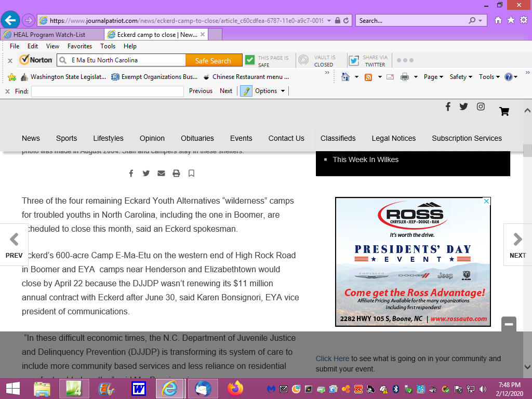
Task: Open the print icon's dropdown arrow
Action: (x=415, y=77)
